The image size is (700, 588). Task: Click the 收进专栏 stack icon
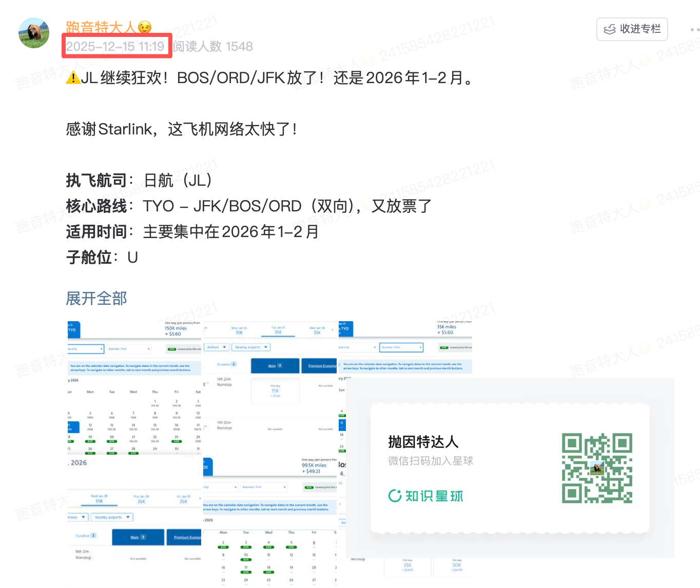tap(611, 29)
